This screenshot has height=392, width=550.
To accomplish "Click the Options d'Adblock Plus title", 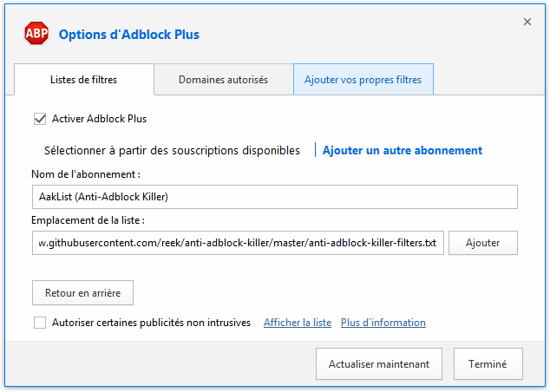I will 129,35.
